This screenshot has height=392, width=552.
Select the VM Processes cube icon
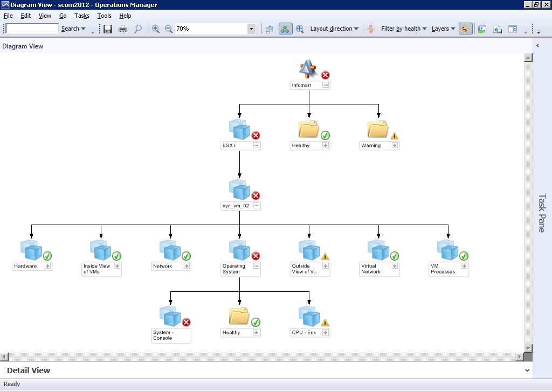[448, 250]
